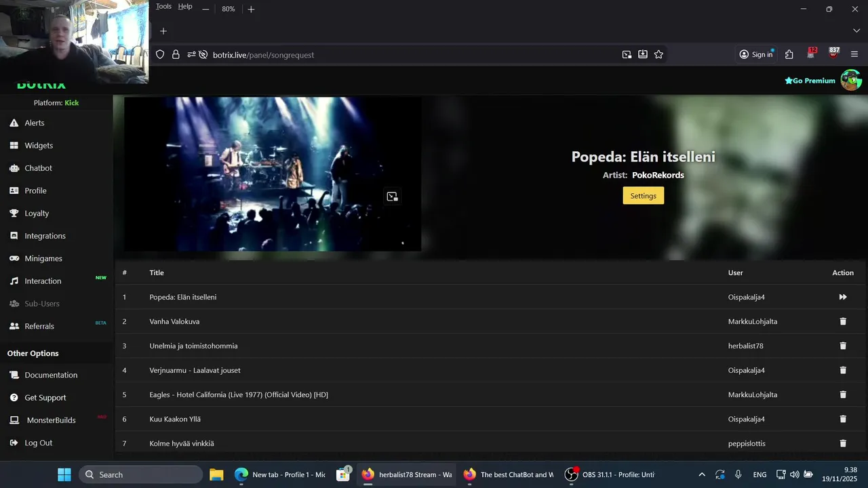Zoom out with the minus button
Viewport: 868px width, 488px height.
[205, 9]
